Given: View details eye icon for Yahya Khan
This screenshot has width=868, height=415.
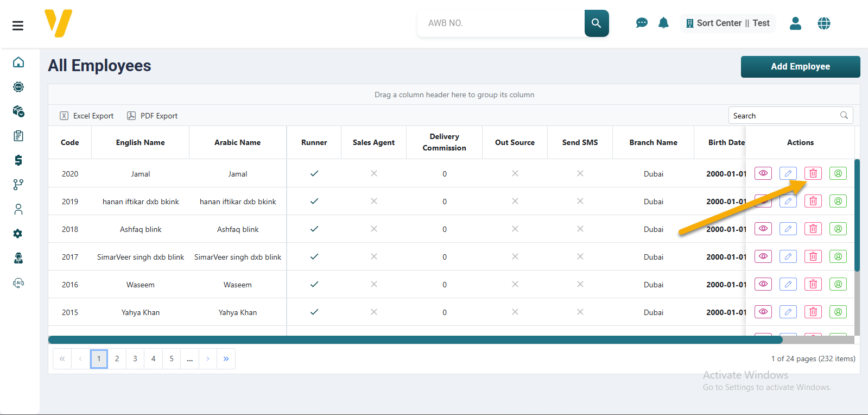Looking at the screenshot, I should click(x=763, y=312).
